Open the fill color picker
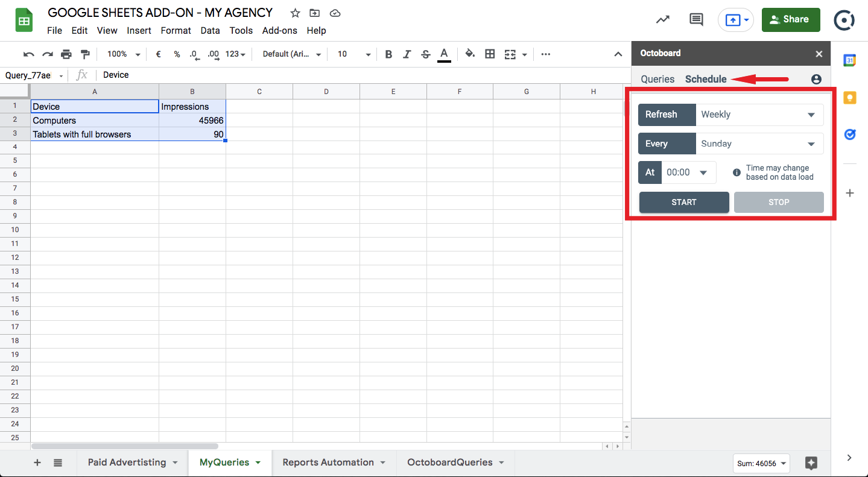The width and height of the screenshot is (868, 477). click(470, 54)
